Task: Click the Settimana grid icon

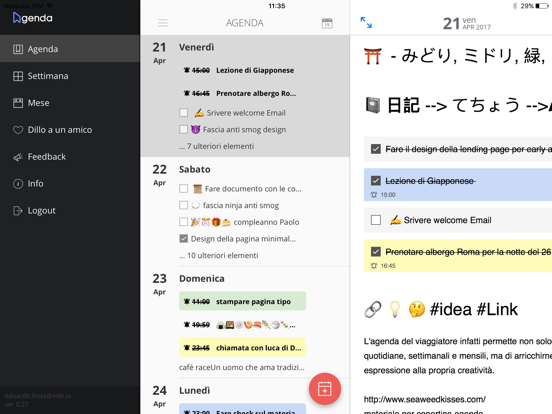Action: click(18, 76)
